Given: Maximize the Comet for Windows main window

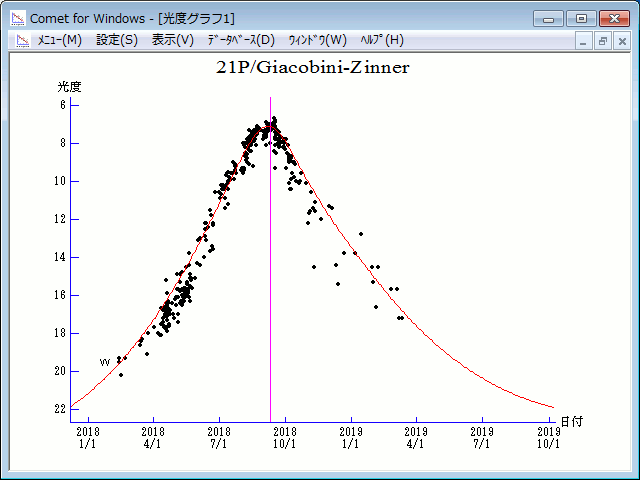Looking at the screenshot, I should (x=579, y=18).
